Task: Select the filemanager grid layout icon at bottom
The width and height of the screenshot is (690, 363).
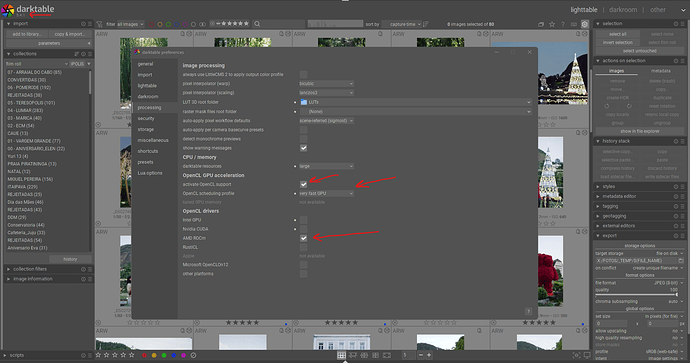Action: coord(341,355)
